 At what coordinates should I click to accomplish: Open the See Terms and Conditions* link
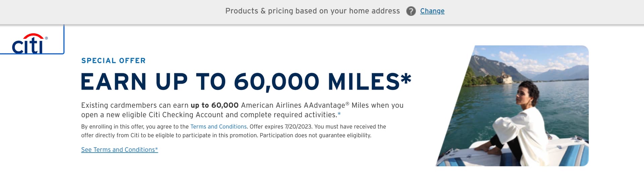tap(119, 150)
